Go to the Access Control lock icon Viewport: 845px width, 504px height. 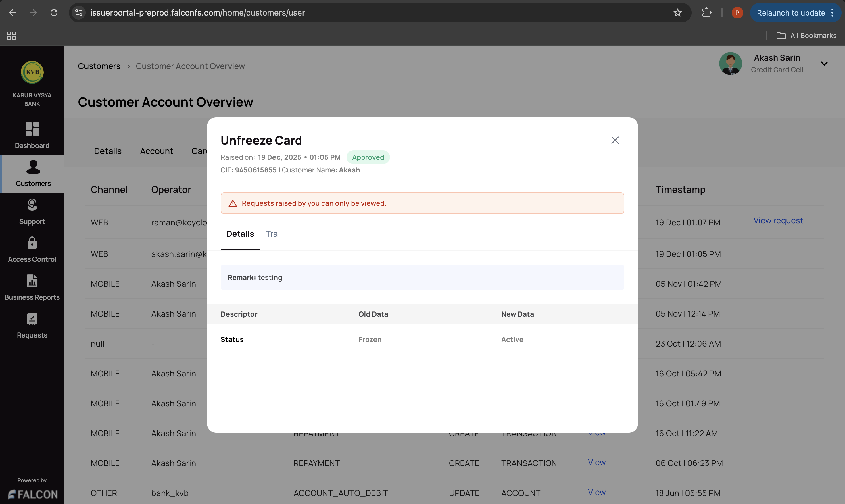[x=32, y=243]
